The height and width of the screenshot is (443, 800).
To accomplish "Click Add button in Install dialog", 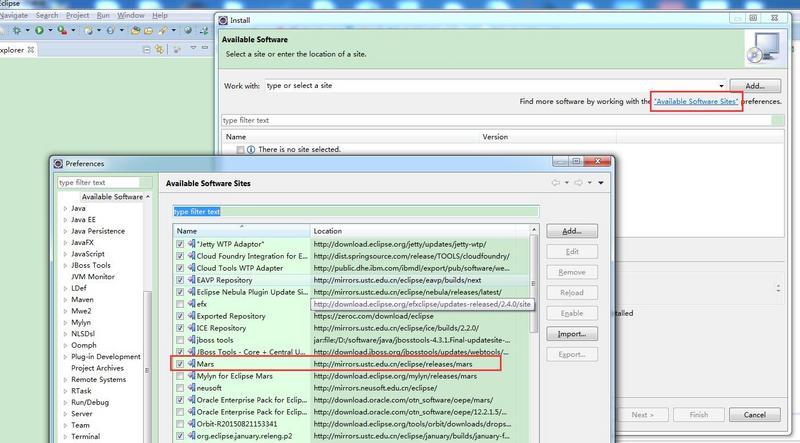I will pyautogui.click(x=755, y=86).
